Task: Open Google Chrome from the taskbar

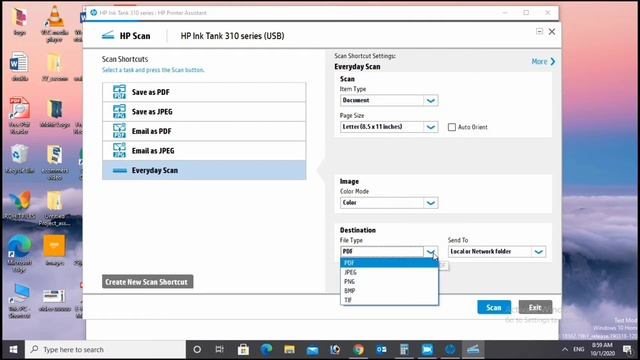Action: (358, 350)
